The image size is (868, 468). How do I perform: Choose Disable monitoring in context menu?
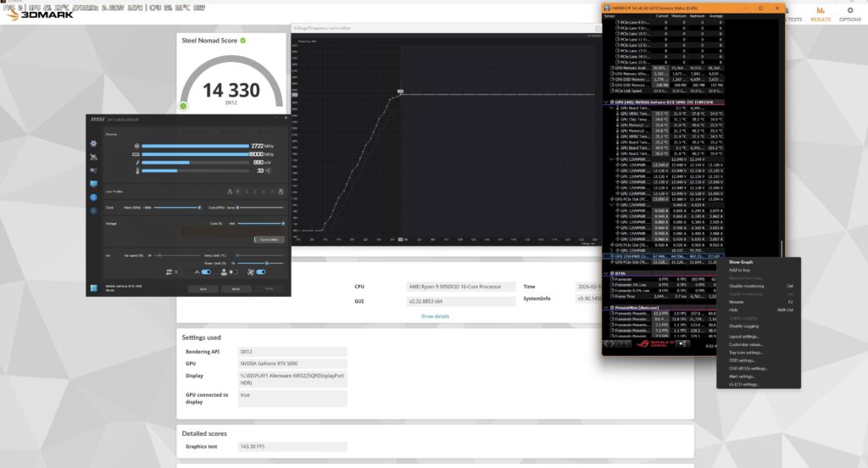[759, 287]
